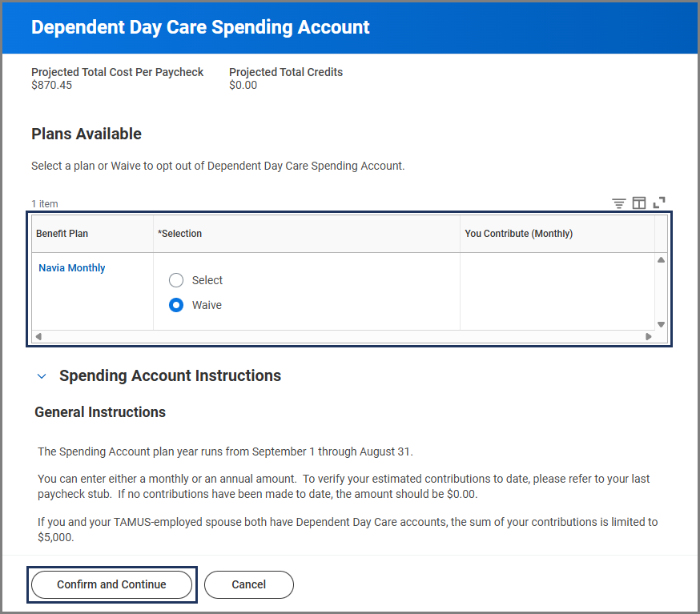Choose the Waive radio button

pyautogui.click(x=176, y=305)
